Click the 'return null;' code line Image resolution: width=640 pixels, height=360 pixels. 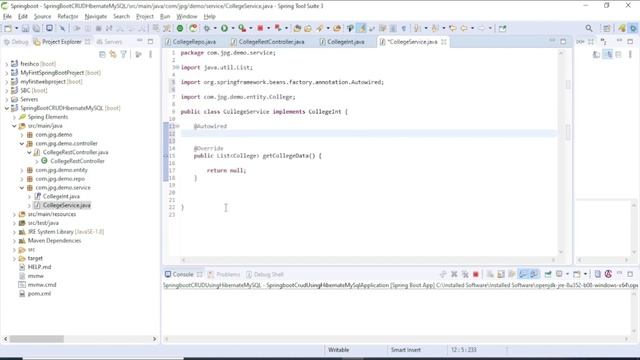click(x=227, y=170)
